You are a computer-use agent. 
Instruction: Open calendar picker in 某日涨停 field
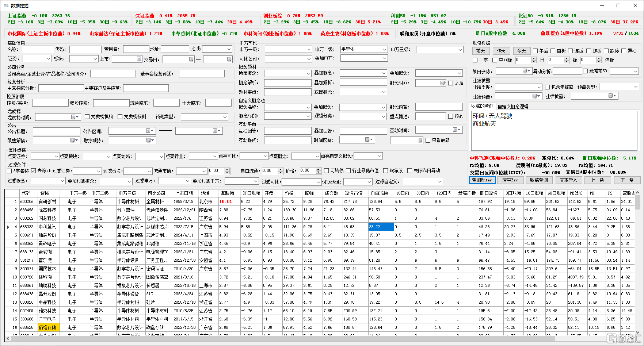[526, 71]
